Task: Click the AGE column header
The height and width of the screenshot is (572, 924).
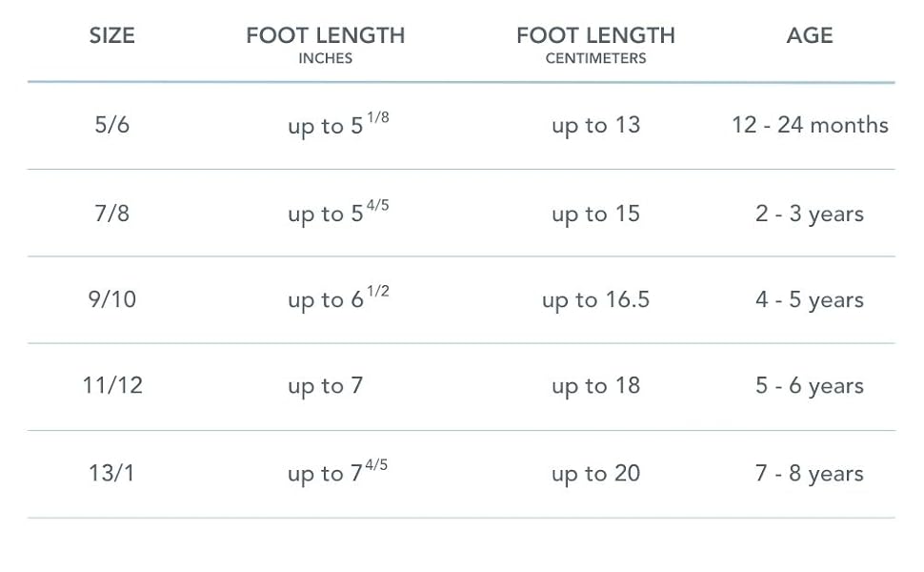Action: 810,36
